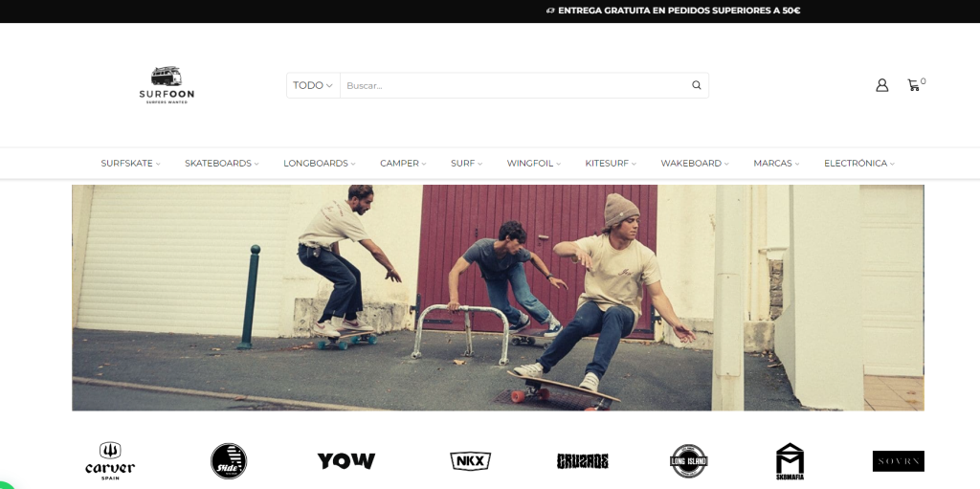Select the NKX brand logo
This screenshot has height=489, width=980.
471,461
